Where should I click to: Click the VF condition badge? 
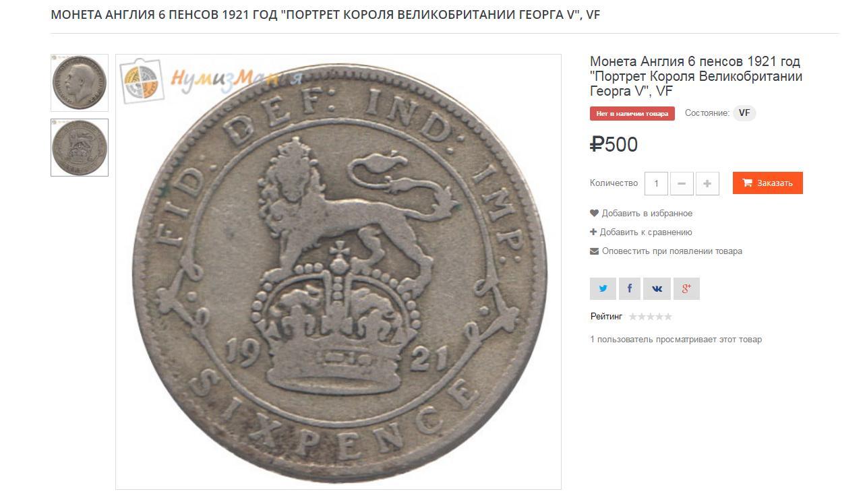point(744,113)
